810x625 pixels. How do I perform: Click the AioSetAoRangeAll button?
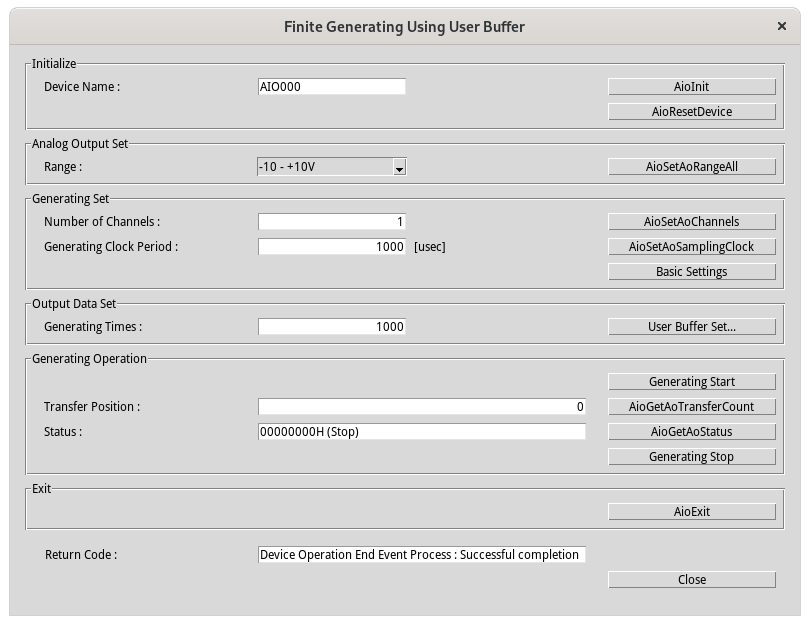tap(691, 167)
